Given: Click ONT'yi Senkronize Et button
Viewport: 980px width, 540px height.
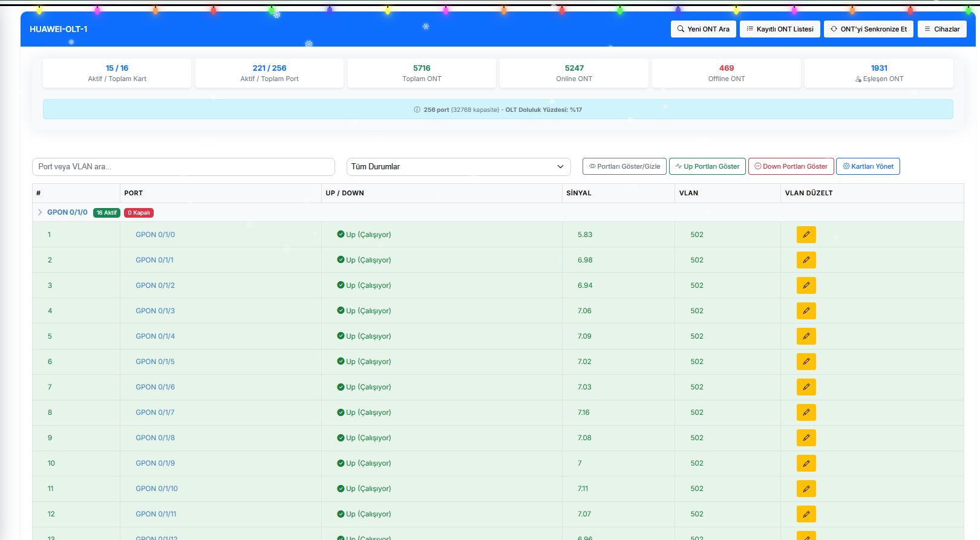Looking at the screenshot, I should 868,29.
